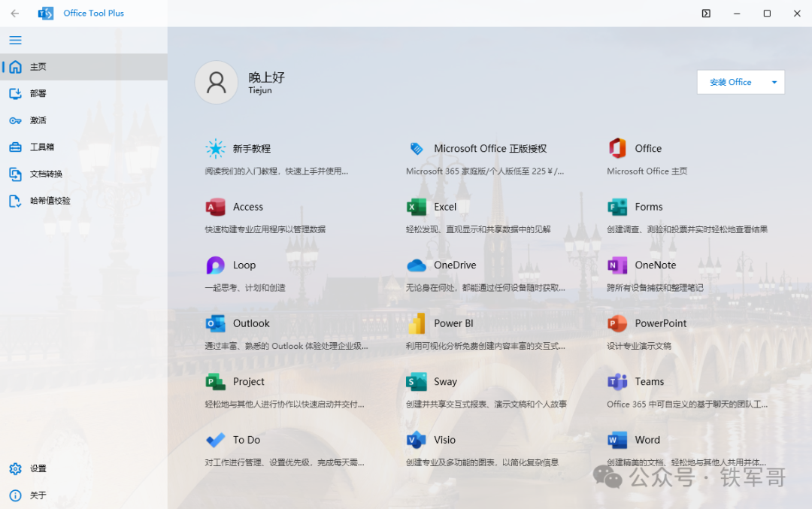Open the To Do checkmark icon

215,440
